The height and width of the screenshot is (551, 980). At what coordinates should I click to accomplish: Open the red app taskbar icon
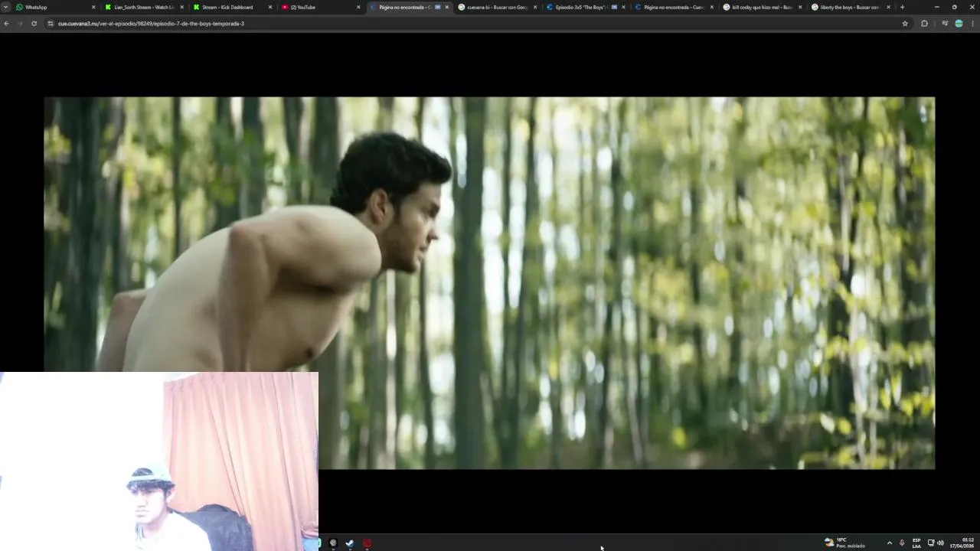[367, 543]
